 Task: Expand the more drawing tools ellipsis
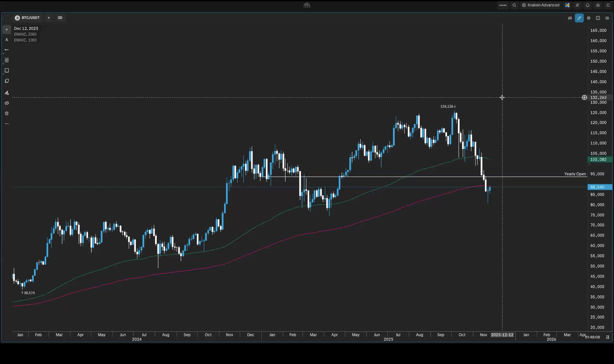pyautogui.click(x=7, y=124)
